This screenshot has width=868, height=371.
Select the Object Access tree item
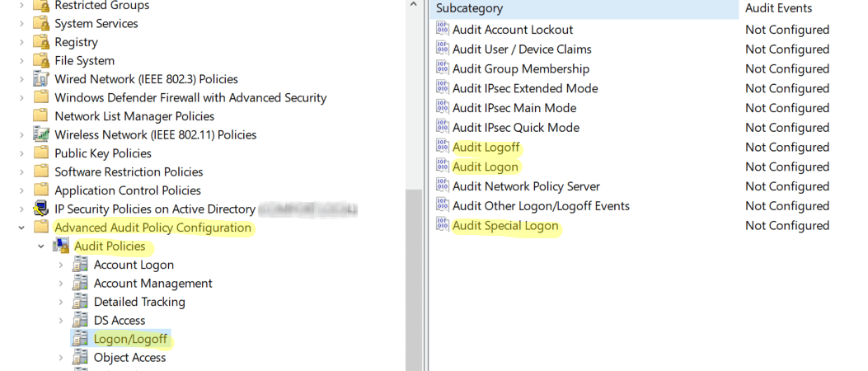pos(129,358)
